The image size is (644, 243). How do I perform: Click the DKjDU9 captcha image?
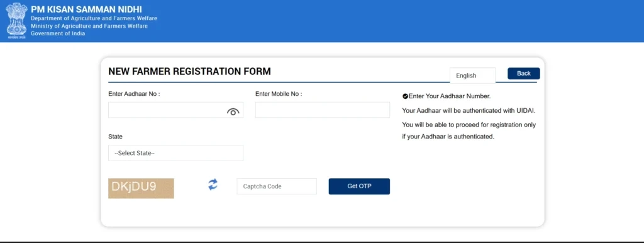click(141, 188)
